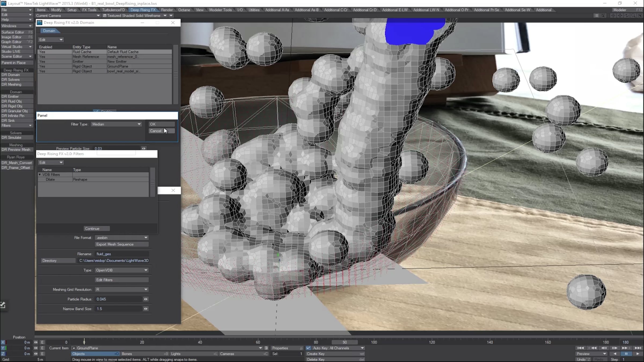Click the viewport zoom magnifier icon
This screenshot has height=362, width=644.
[633, 16]
